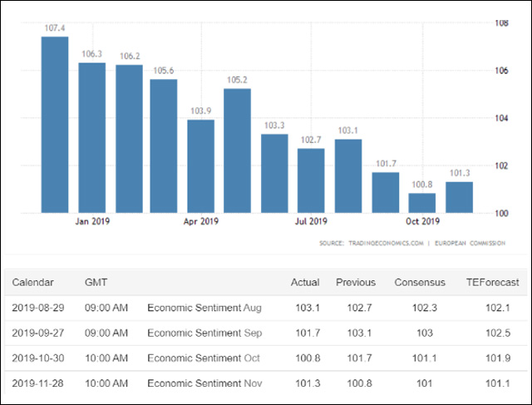Click the Previous column header

(356, 283)
